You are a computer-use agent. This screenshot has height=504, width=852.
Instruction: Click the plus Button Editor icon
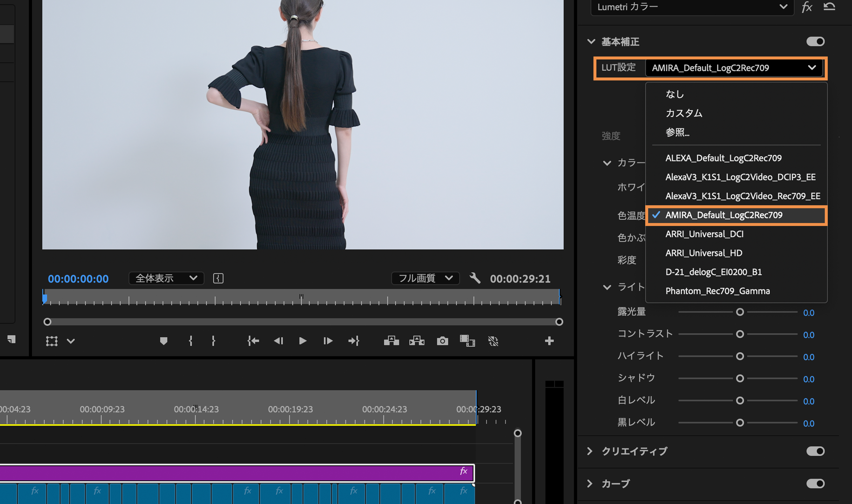[x=549, y=341]
